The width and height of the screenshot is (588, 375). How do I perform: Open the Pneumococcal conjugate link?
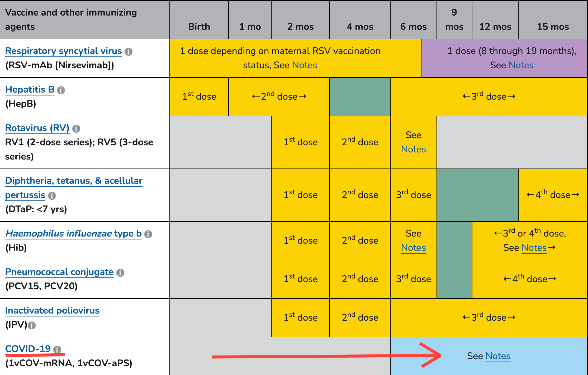coord(59,272)
